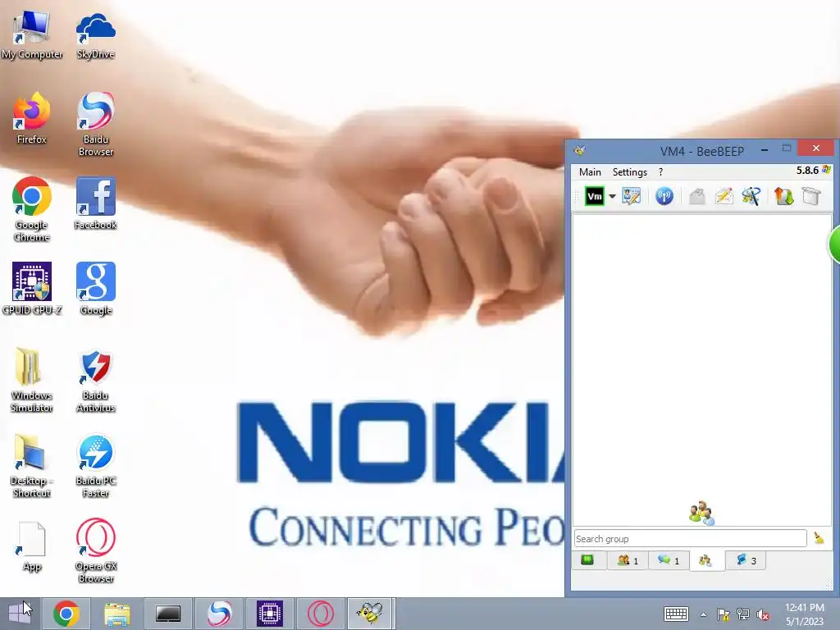Viewport: 840px width, 630px height.
Task: Compose a new message with pencil envelope icon
Action: [724, 196]
